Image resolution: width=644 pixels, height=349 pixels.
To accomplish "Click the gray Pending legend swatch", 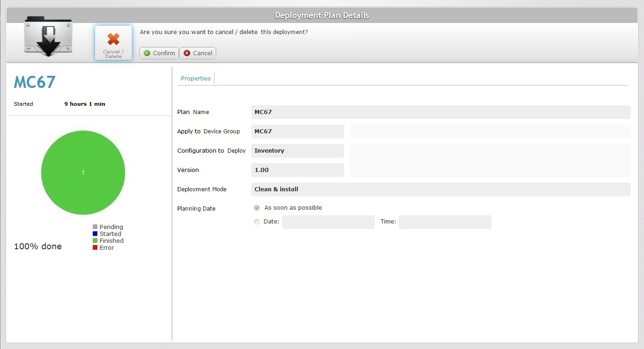I will pos(95,227).
